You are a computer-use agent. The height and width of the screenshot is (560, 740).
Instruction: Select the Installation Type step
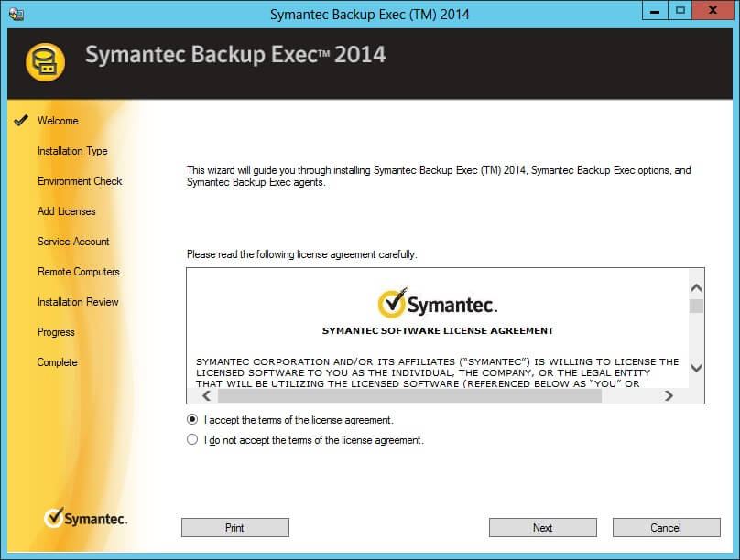click(72, 151)
